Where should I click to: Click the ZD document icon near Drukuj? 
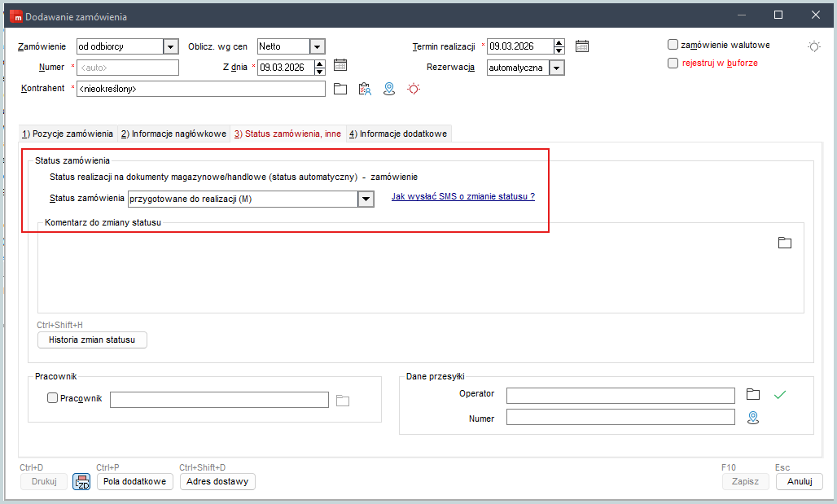point(82,482)
